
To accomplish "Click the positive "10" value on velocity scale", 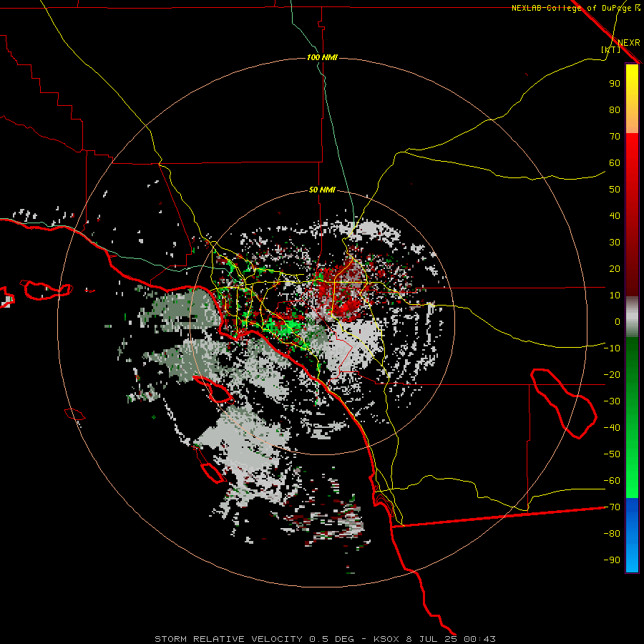I will point(615,296).
